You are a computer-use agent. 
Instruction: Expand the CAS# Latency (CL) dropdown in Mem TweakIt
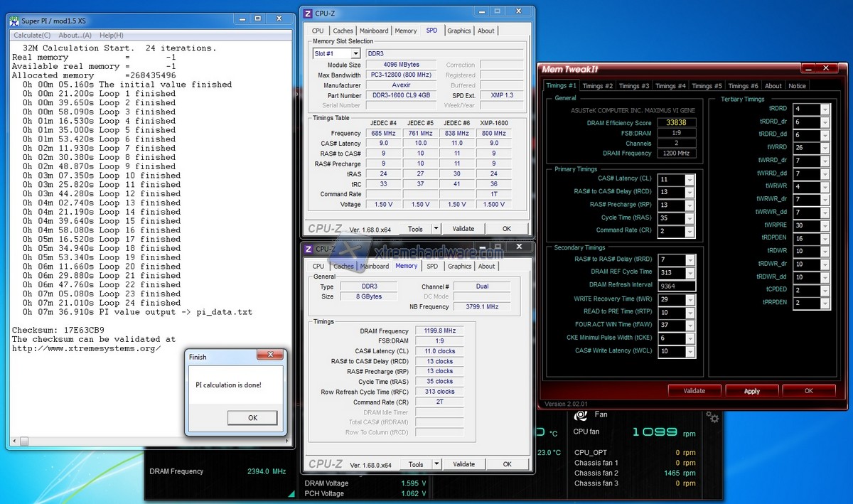point(690,180)
